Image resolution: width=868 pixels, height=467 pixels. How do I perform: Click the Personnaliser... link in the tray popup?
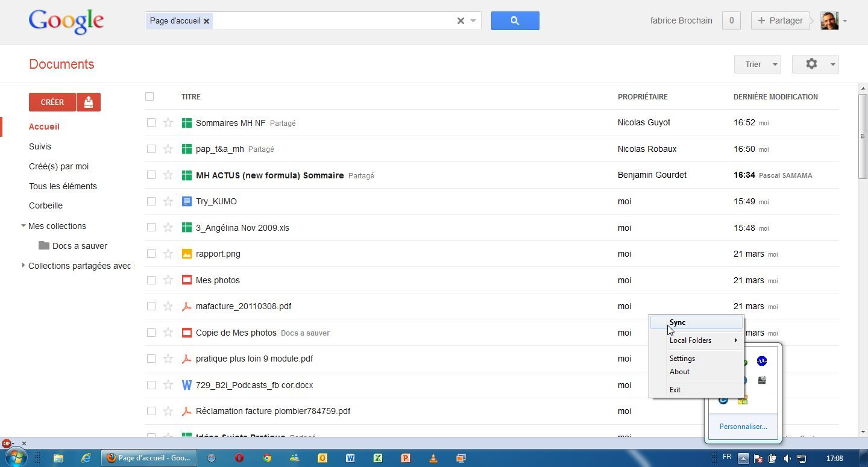[x=743, y=427]
